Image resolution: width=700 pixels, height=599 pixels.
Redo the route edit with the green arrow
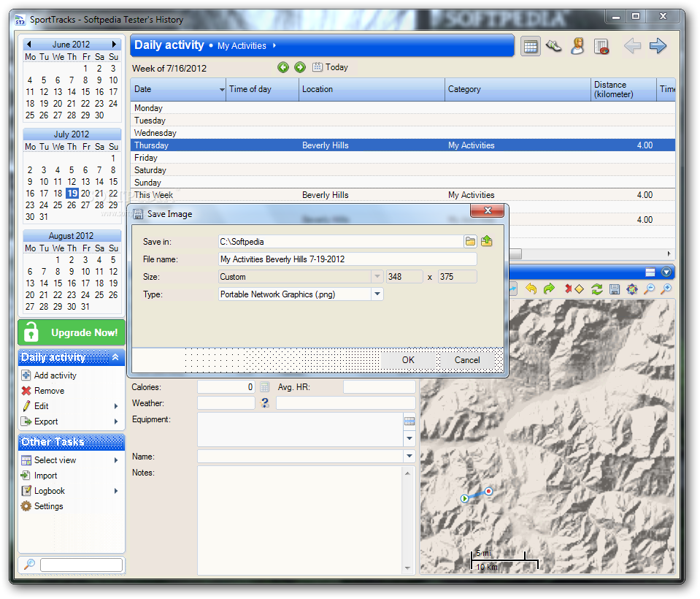(x=549, y=289)
